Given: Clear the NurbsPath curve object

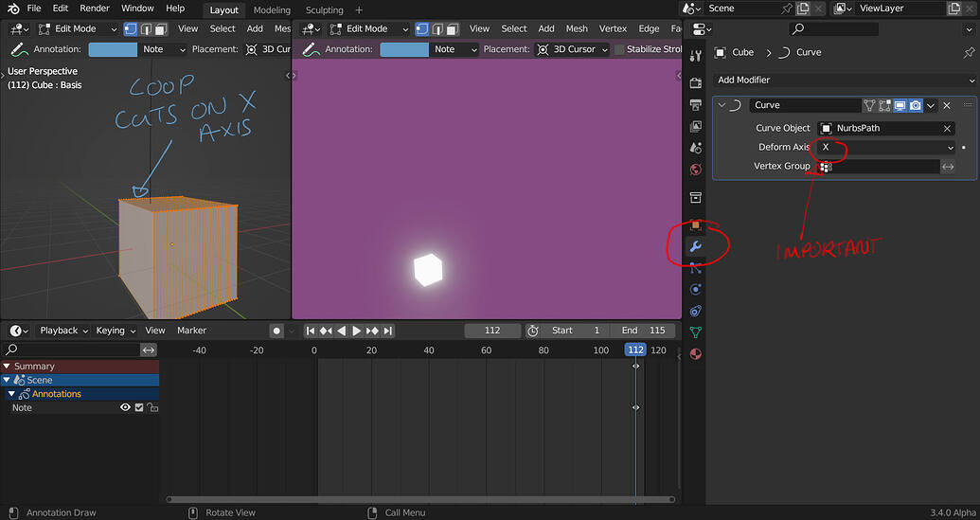Looking at the screenshot, I should tap(948, 128).
